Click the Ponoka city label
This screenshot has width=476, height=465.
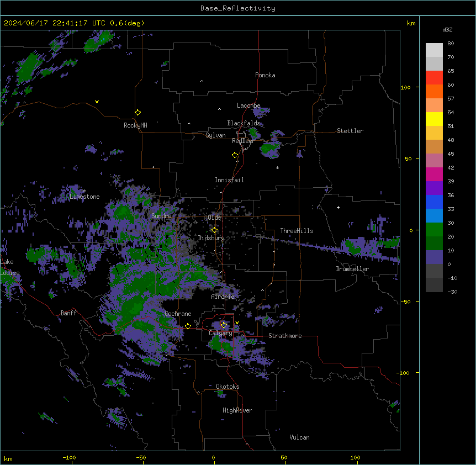(265, 75)
